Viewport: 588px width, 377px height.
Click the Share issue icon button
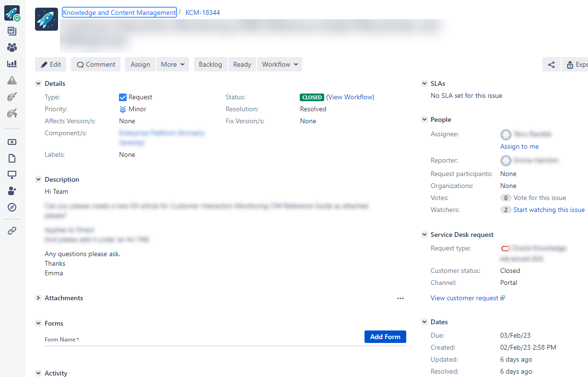point(551,64)
